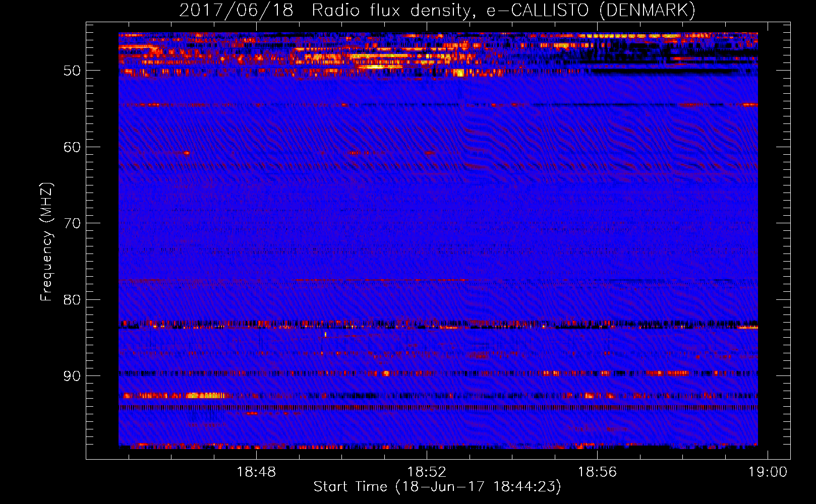Click the date "2017/06/18" in the title
This screenshot has width=816, height=504.
pyautogui.click(x=236, y=11)
